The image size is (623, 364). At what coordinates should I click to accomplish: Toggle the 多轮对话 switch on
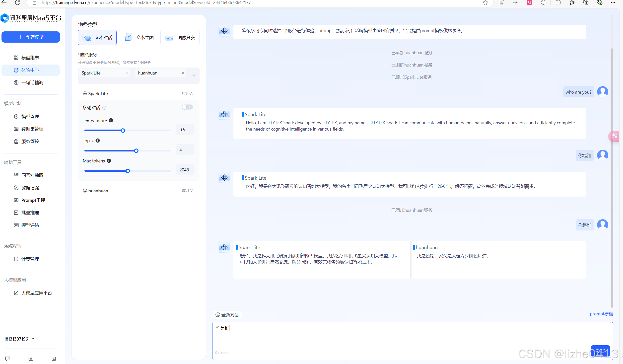(187, 107)
